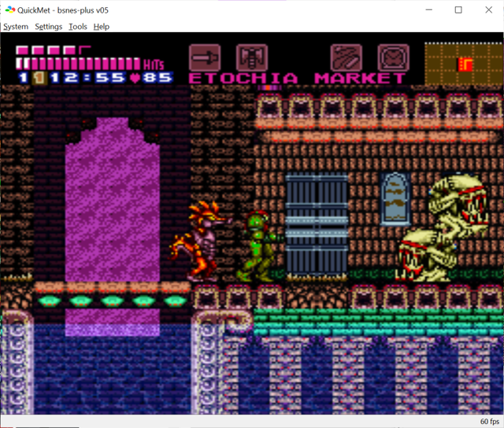Click the minimap in the top right

[464, 64]
